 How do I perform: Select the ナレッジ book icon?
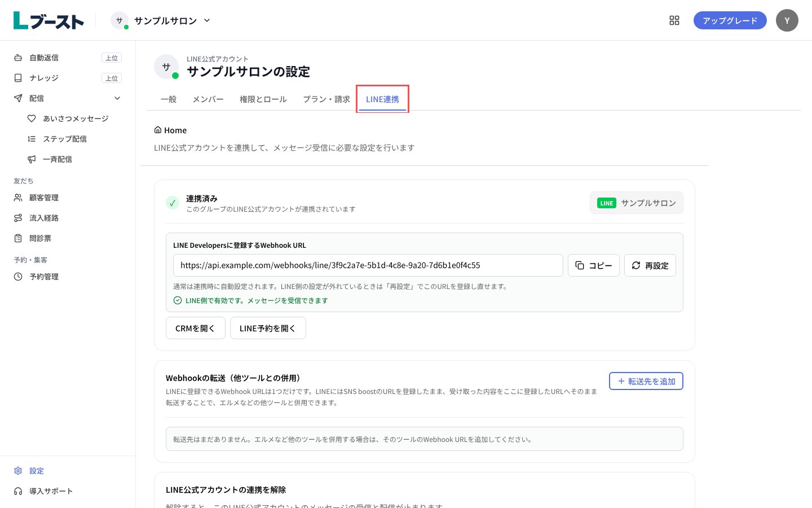click(x=18, y=78)
